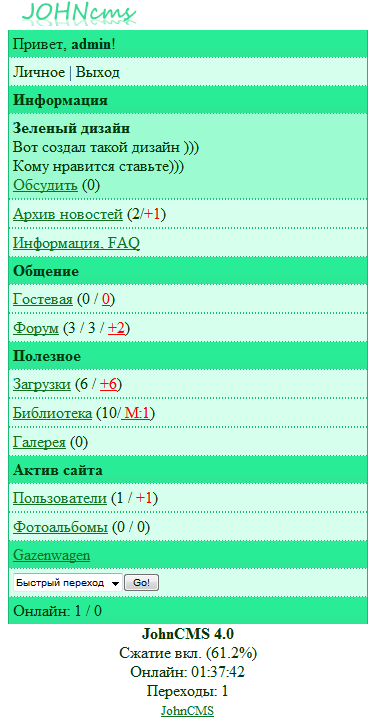
Task: View the Пользователи users list
Action: tap(60, 499)
